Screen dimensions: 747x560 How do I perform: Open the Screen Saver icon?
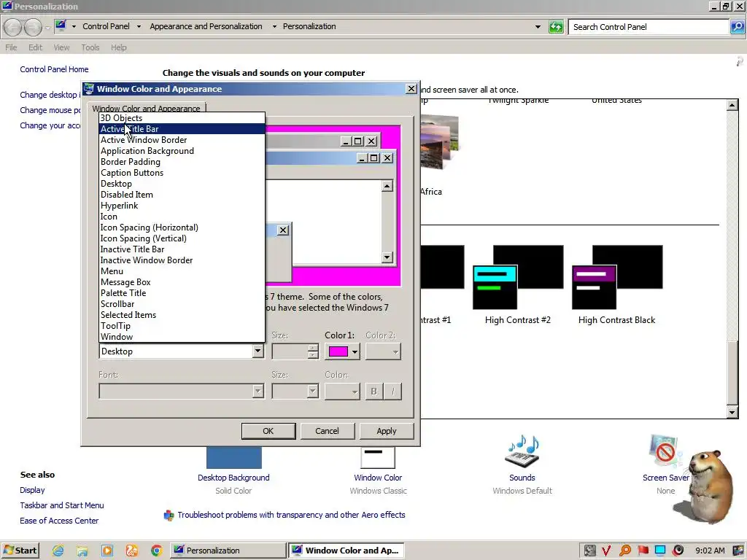[665, 451]
